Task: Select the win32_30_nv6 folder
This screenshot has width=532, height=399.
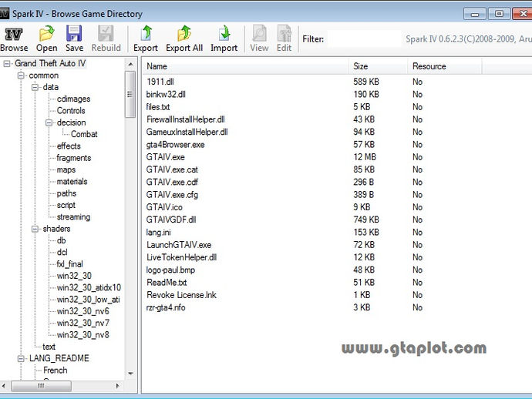Action: coord(83,311)
